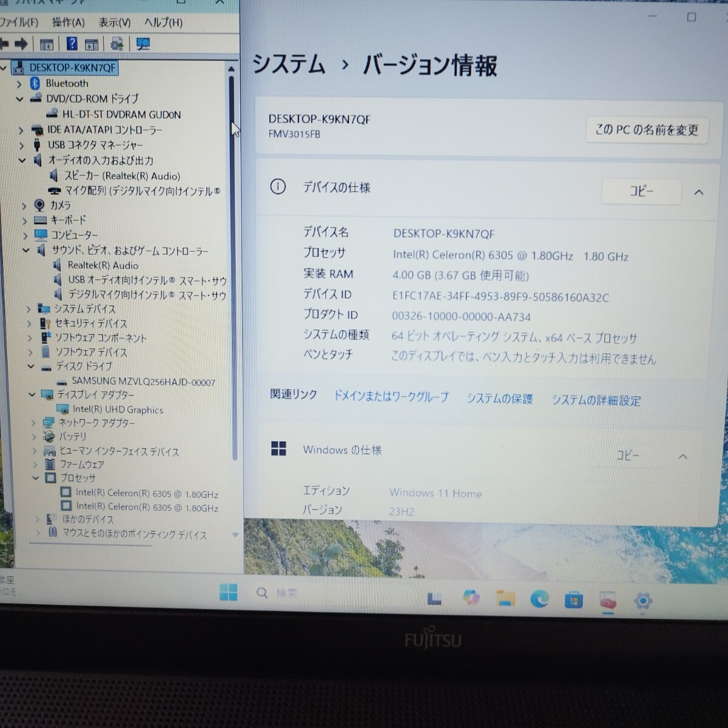This screenshot has height=728, width=728.
Task: Click the Bluetooth category icon
Action: coord(35,83)
